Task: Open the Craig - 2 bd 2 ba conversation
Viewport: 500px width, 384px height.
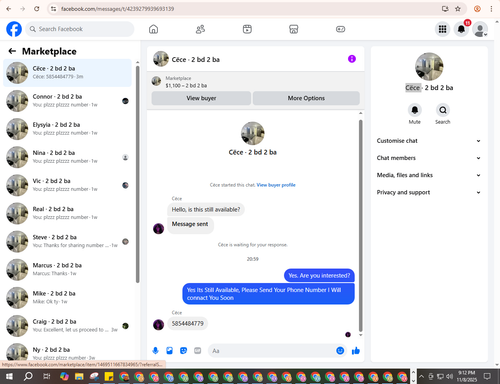Action: pyautogui.click(x=67, y=326)
